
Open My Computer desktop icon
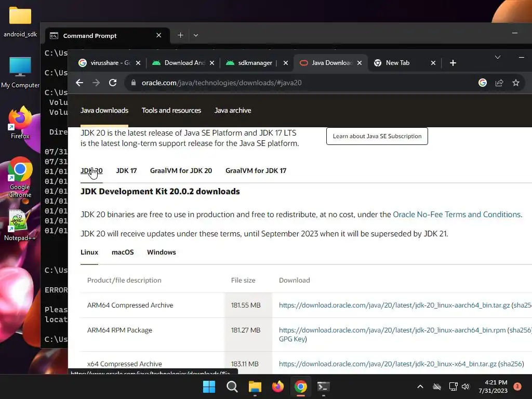point(20,73)
